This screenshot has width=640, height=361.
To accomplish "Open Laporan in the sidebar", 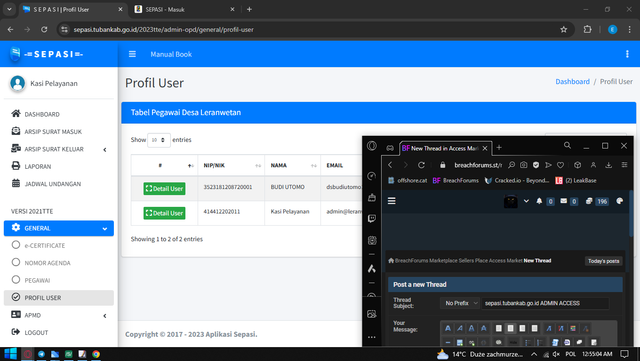I will pyautogui.click(x=59, y=167).
